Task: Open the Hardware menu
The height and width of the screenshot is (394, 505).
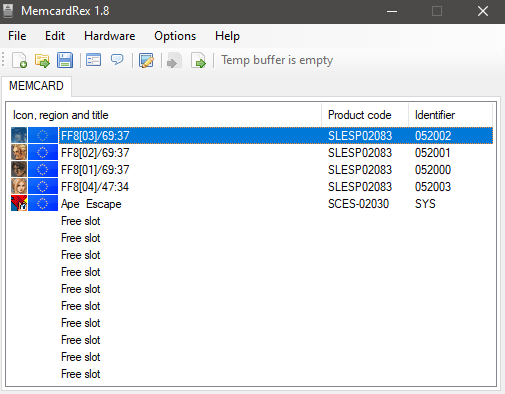Action: [110, 36]
